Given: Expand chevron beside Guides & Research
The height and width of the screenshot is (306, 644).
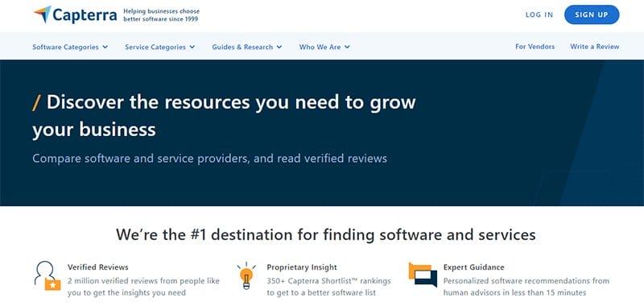Looking at the screenshot, I should pyautogui.click(x=279, y=47).
